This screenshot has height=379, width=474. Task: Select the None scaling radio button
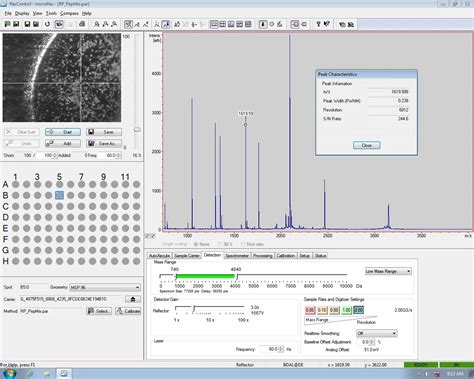pyautogui.click(x=196, y=244)
